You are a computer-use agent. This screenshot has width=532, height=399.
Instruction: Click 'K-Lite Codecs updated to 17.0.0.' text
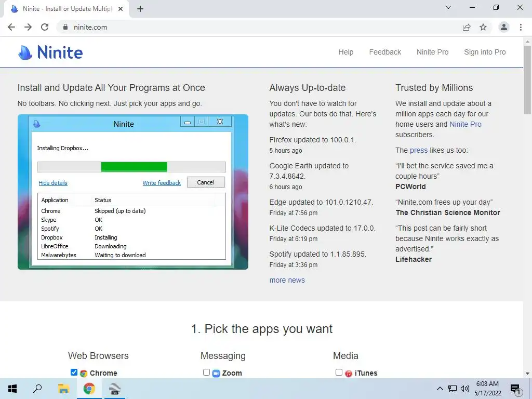pyautogui.click(x=322, y=228)
